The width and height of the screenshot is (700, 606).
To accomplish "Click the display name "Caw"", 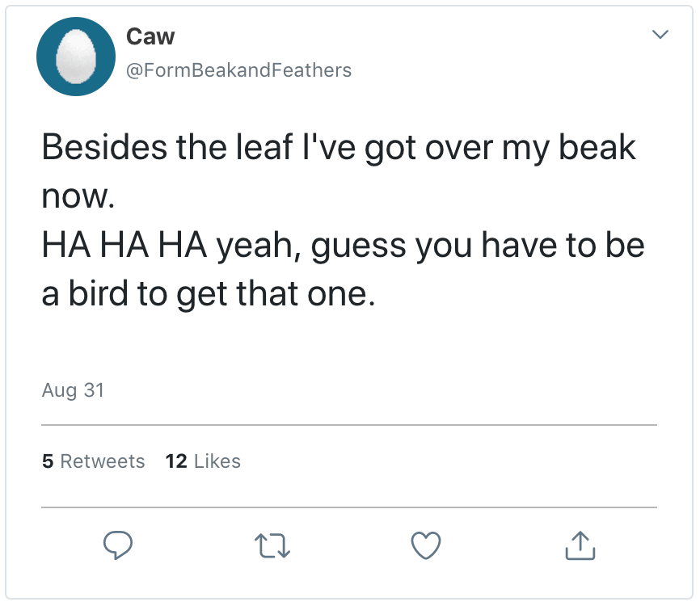I will pos(150,36).
